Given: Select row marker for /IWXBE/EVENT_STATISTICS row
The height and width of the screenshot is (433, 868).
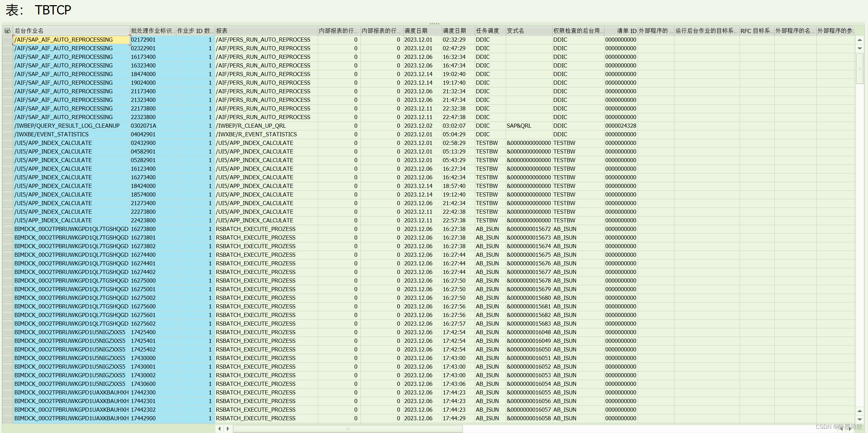Looking at the screenshot, I should [7, 135].
